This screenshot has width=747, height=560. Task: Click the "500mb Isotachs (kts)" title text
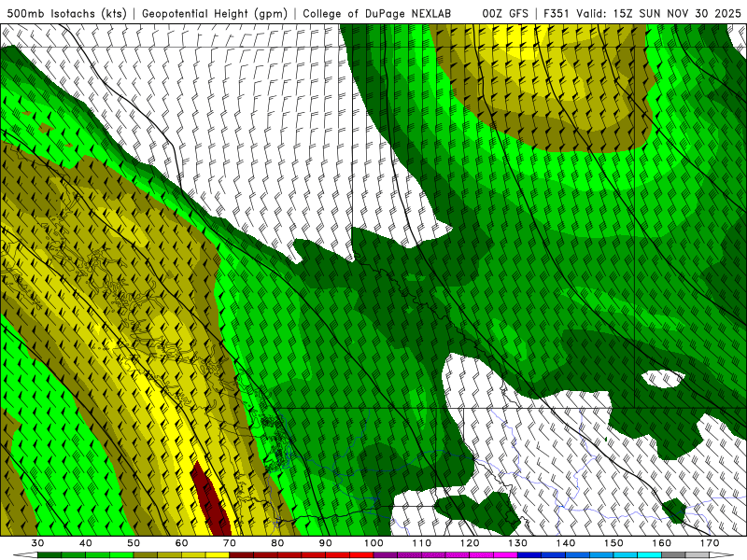point(66,14)
